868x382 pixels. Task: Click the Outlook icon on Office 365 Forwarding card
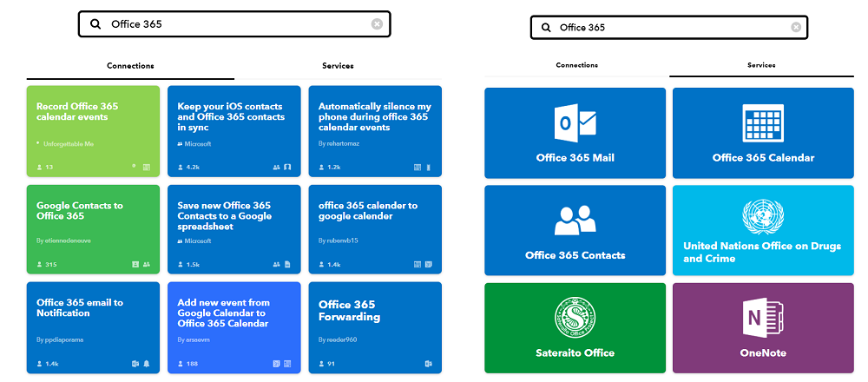point(428,364)
